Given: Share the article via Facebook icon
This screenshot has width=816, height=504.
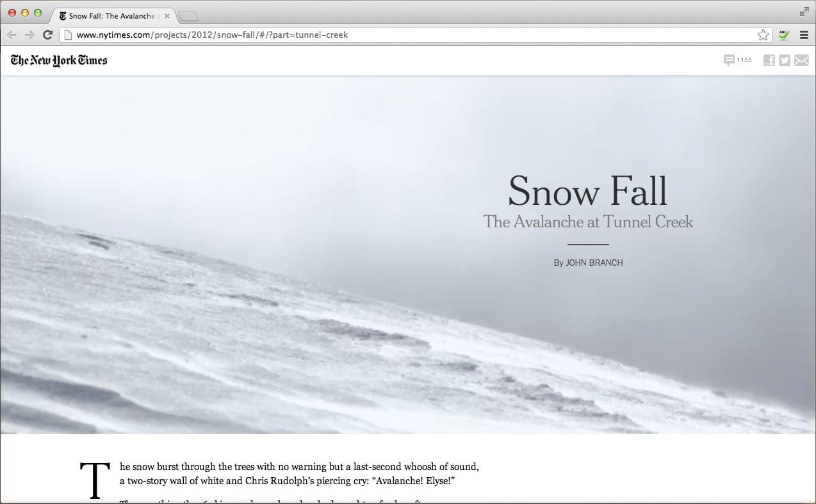Looking at the screenshot, I should pos(769,60).
